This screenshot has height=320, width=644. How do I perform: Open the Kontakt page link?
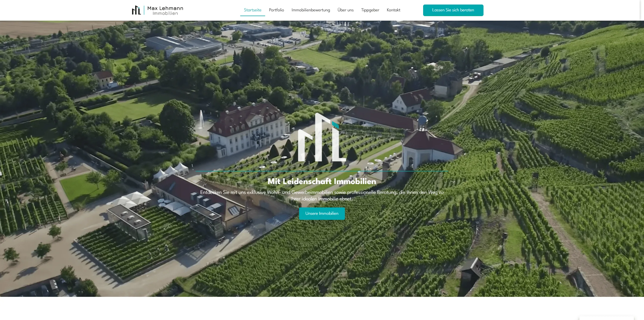coord(393,10)
